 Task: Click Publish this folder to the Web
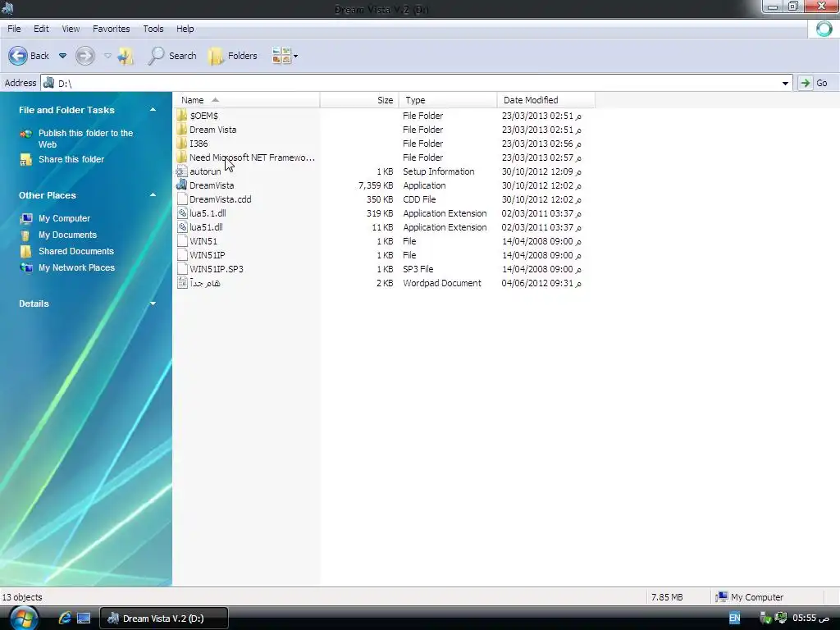click(x=85, y=139)
